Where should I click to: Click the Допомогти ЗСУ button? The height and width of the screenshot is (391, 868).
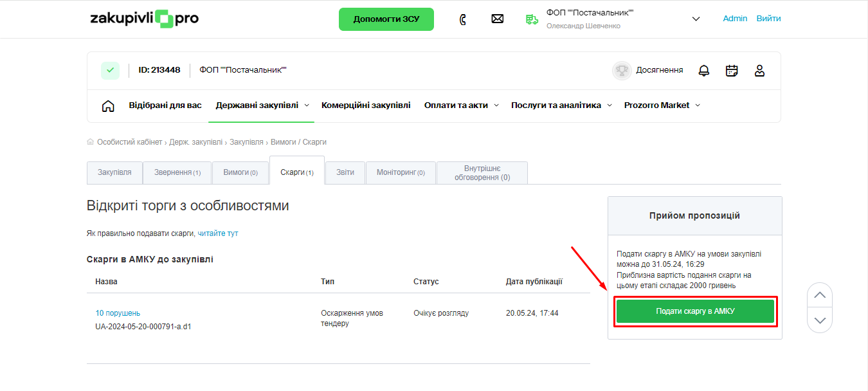(386, 19)
